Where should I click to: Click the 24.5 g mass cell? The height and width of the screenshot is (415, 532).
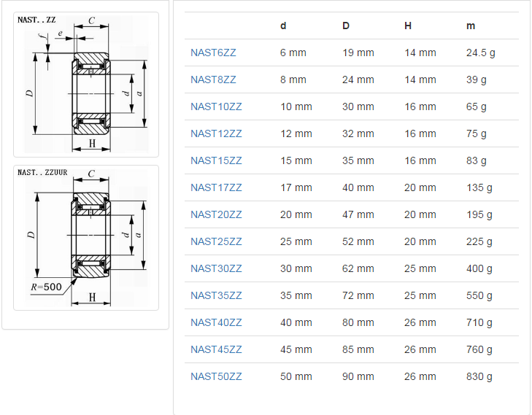[x=480, y=53]
